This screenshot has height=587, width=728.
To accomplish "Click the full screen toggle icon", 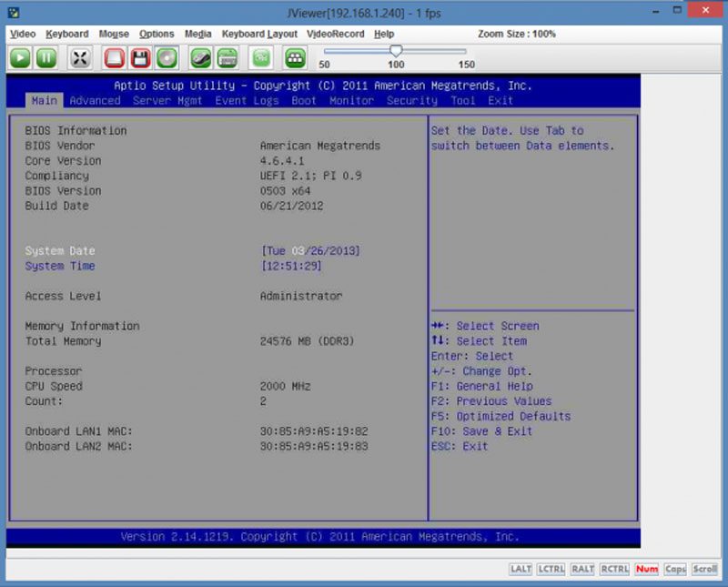I will [x=80, y=57].
